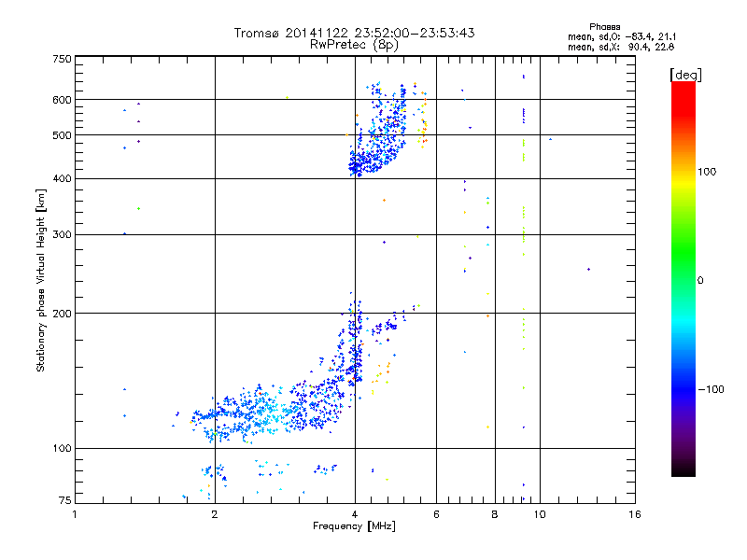The image size is (747, 560).
Task: Click the "Phases" header text
Action: pos(604,27)
